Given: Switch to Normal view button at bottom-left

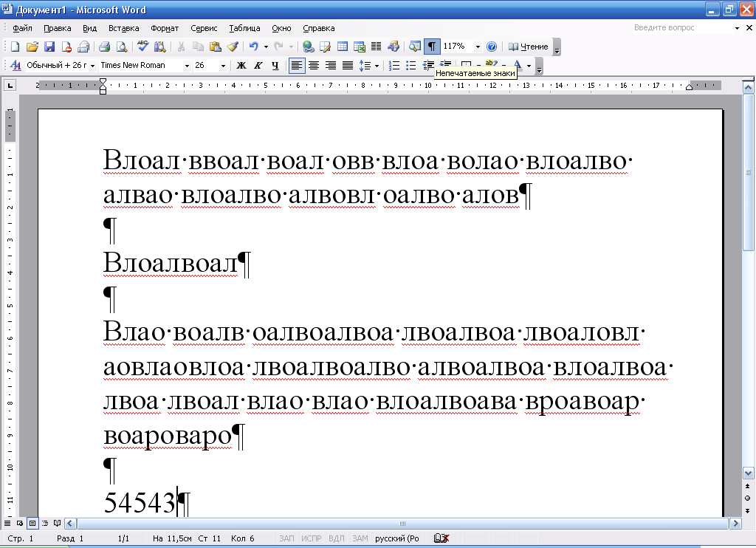Looking at the screenshot, I should [x=7, y=523].
